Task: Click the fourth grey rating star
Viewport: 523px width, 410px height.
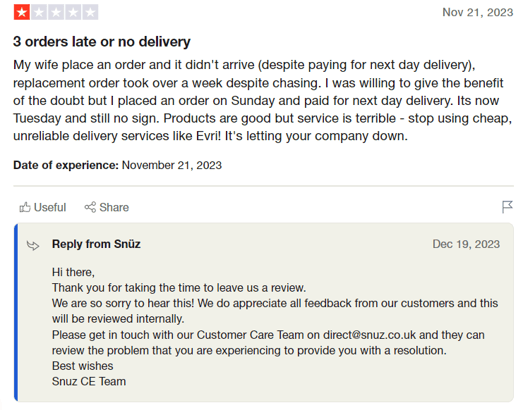Action: [x=73, y=12]
